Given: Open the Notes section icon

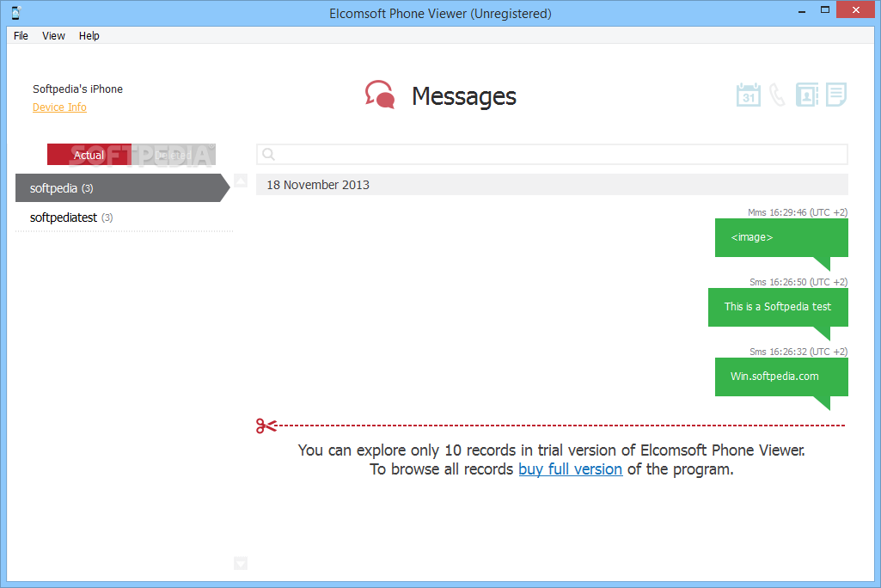Looking at the screenshot, I should click(x=836, y=95).
